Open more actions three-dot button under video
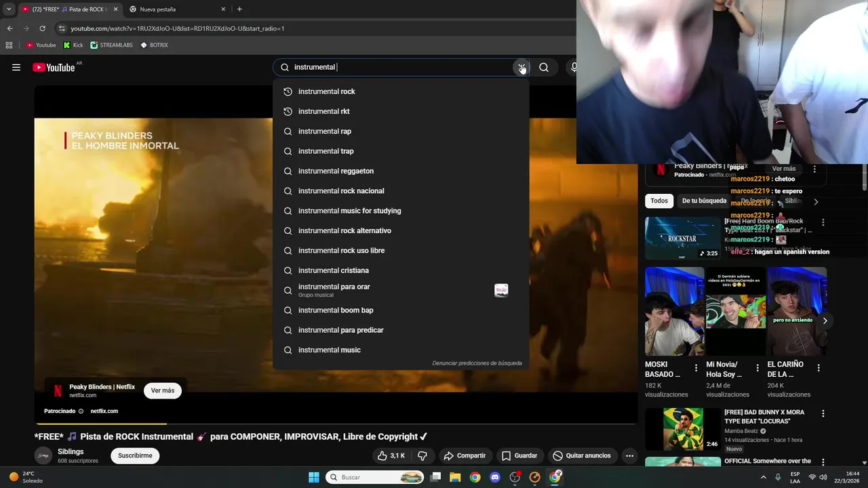The height and width of the screenshot is (488, 868). (x=629, y=455)
